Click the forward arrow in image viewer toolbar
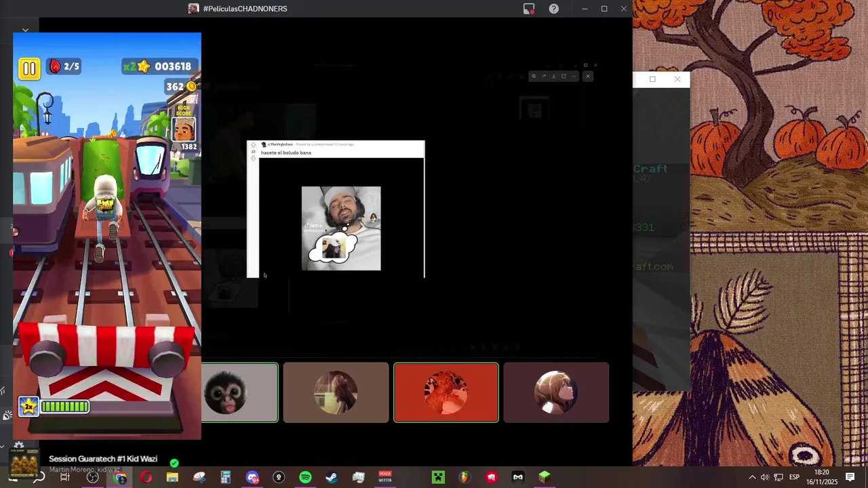 (x=544, y=77)
